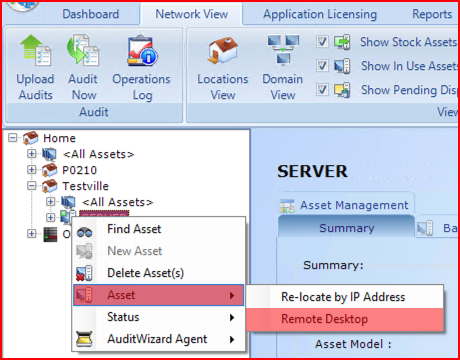This screenshot has width=460, height=360.
Task: Open the AuditWizard Agent submenu arrow
Action: click(x=232, y=340)
